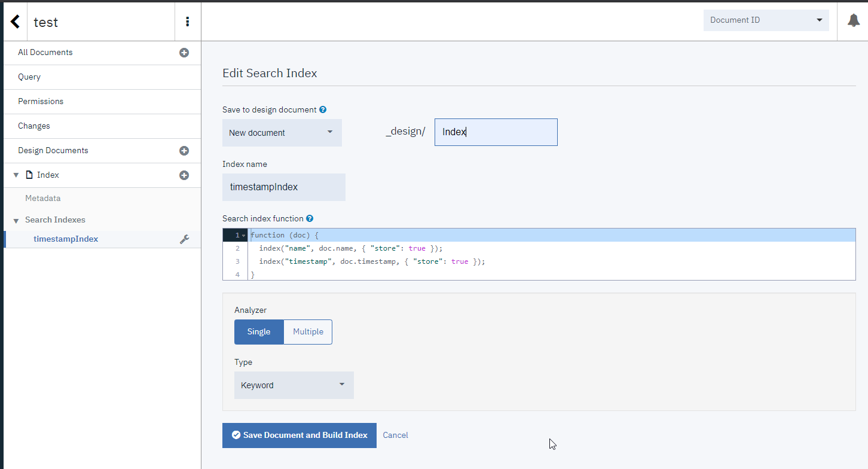This screenshot has width=868, height=469.
Task: Click plus icon next to Design Documents
Action: (184, 151)
